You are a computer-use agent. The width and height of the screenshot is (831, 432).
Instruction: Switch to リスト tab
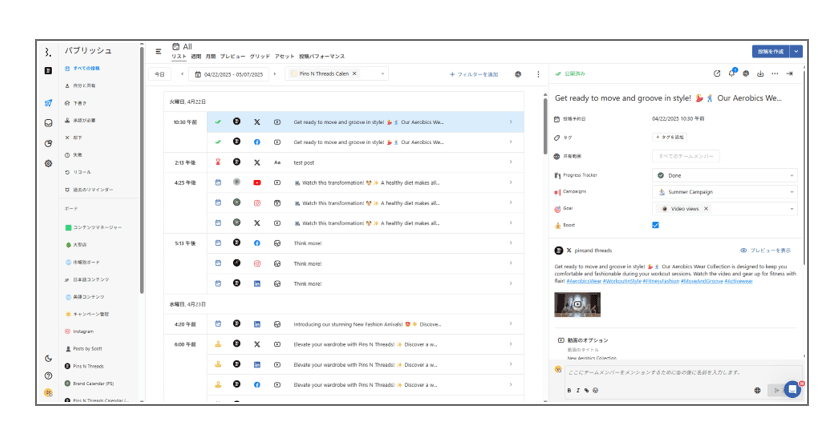(179, 56)
